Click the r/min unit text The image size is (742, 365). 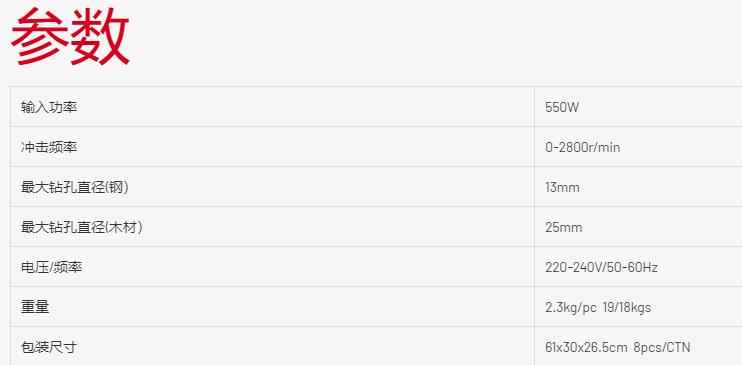coord(604,148)
